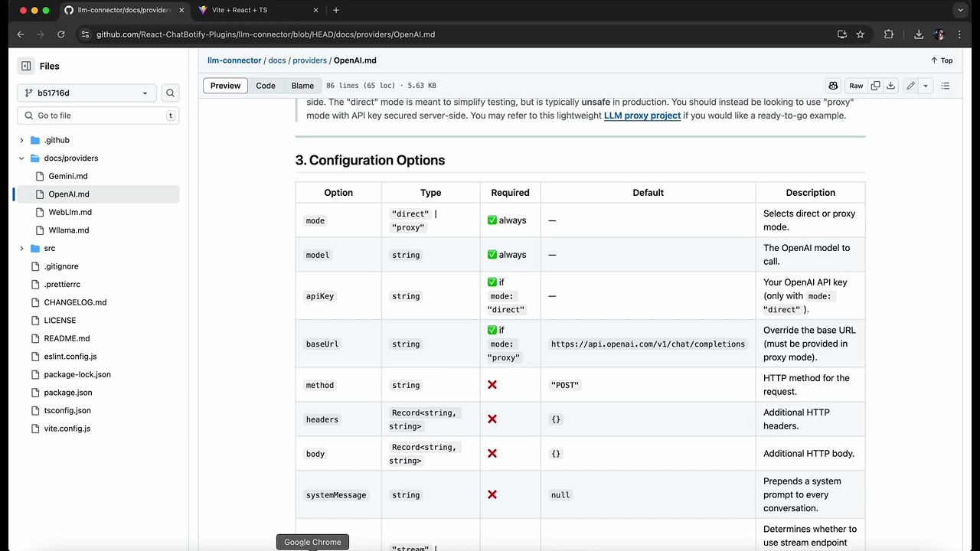This screenshot has width=980, height=551.
Task: Click the Raw button
Action: click(856, 86)
